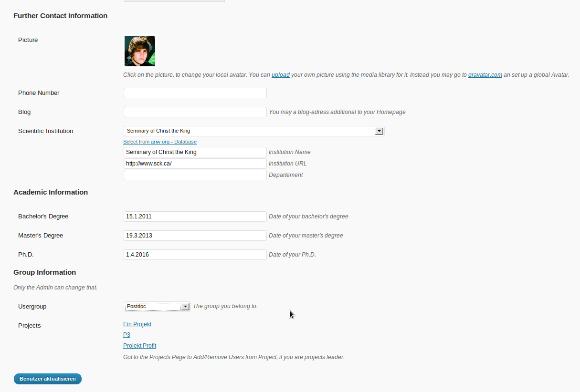Open the P3 project link
Screen dimensions: 580x392
pos(127,335)
